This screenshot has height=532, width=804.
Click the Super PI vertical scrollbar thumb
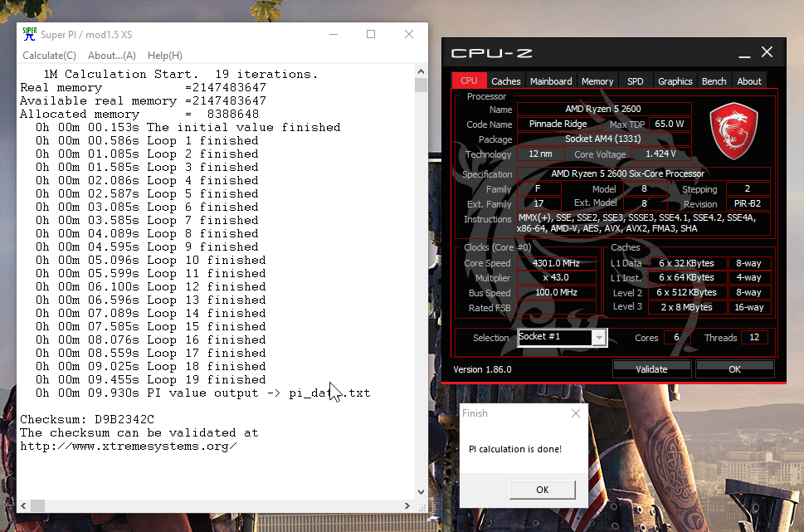coord(421,85)
